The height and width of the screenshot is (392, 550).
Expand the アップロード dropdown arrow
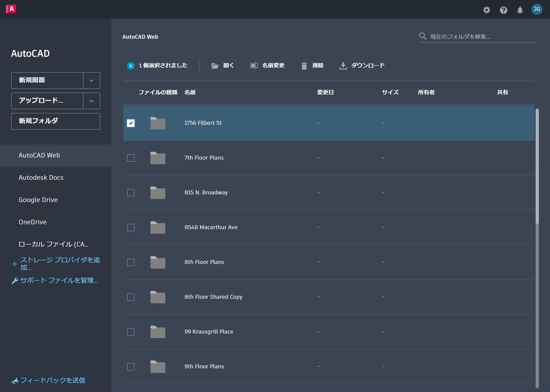pos(91,101)
